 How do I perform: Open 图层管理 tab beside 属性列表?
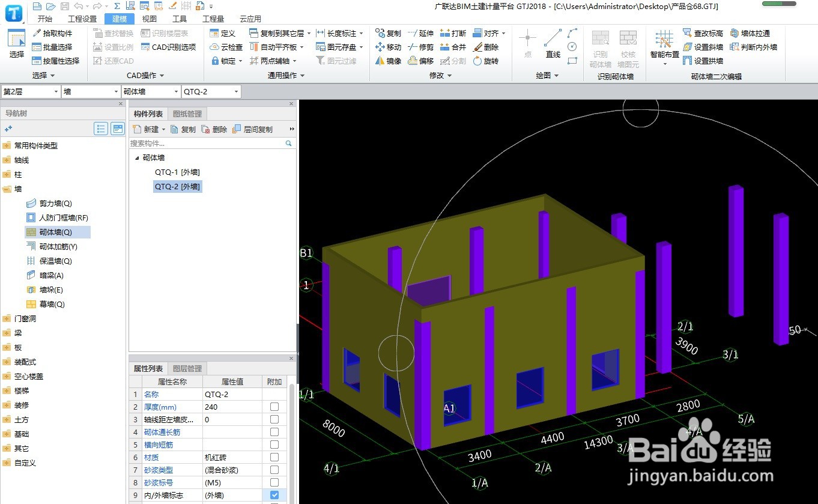pyautogui.click(x=187, y=368)
